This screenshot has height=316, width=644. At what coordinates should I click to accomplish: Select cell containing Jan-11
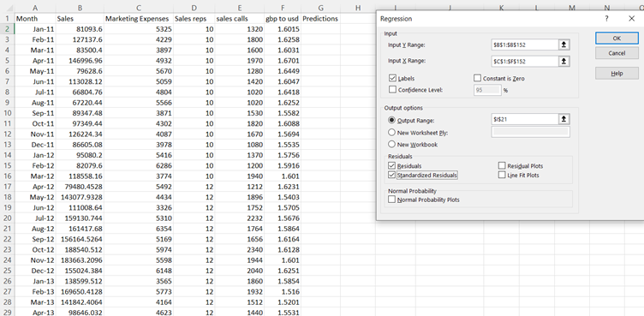point(35,29)
